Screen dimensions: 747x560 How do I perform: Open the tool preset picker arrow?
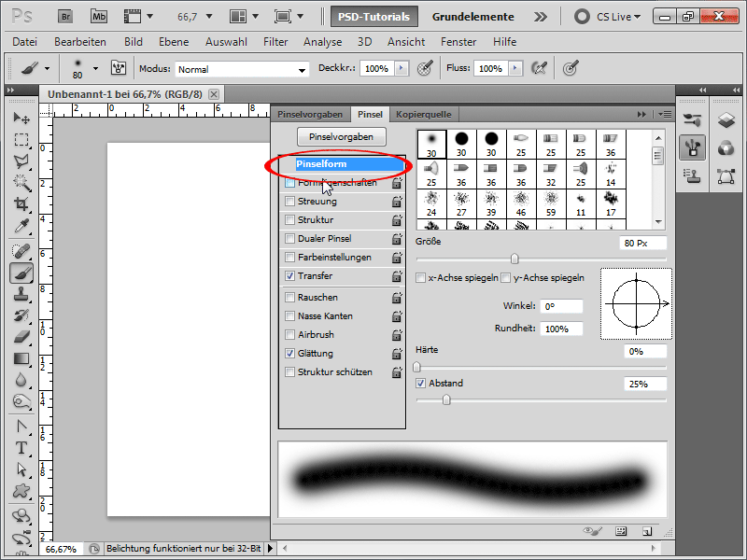[x=47, y=68]
